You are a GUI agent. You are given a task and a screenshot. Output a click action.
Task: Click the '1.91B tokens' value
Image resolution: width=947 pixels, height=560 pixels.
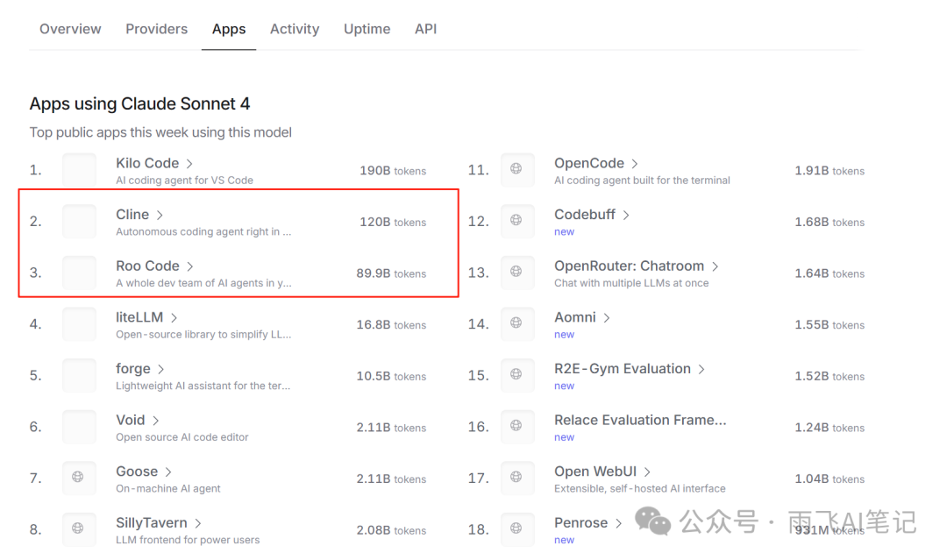pos(830,171)
